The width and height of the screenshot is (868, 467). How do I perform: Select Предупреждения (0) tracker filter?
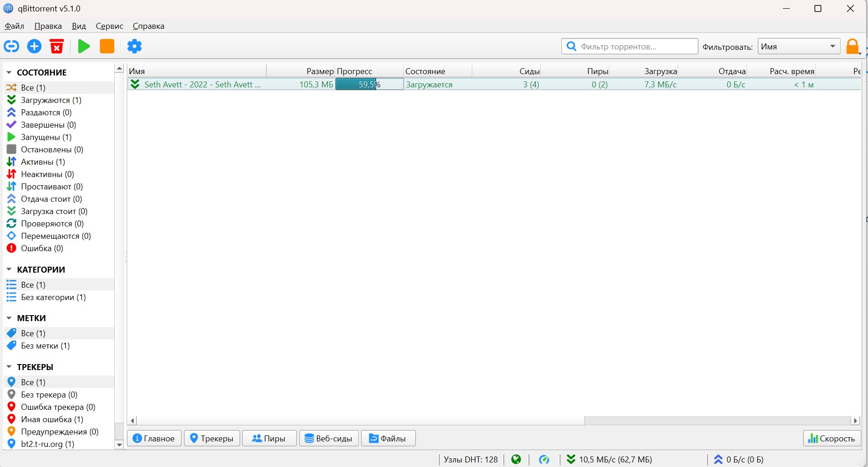pyautogui.click(x=59, y=432)
